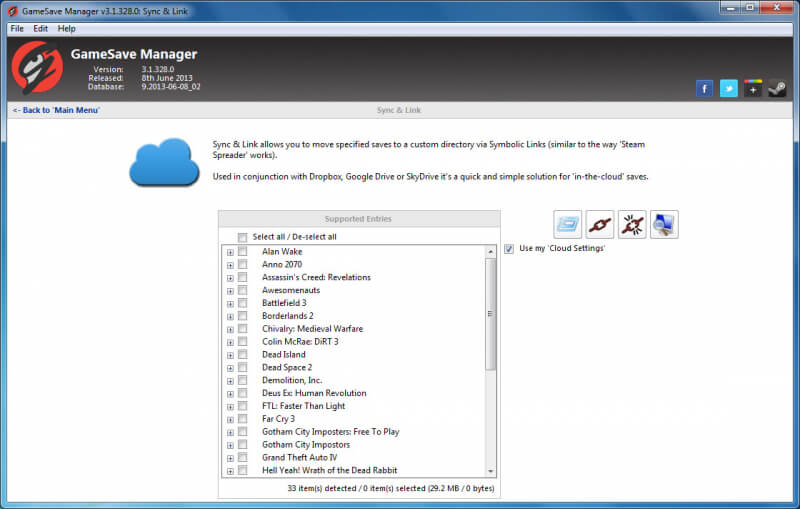Open the Facebook page icon
This screenshot has height=509, width=800.
click(704, 89)
